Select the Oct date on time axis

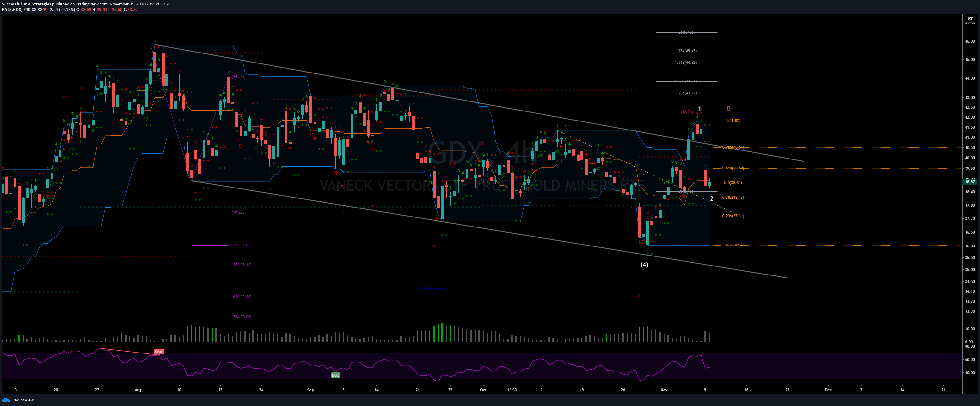(x=483, y=390)
